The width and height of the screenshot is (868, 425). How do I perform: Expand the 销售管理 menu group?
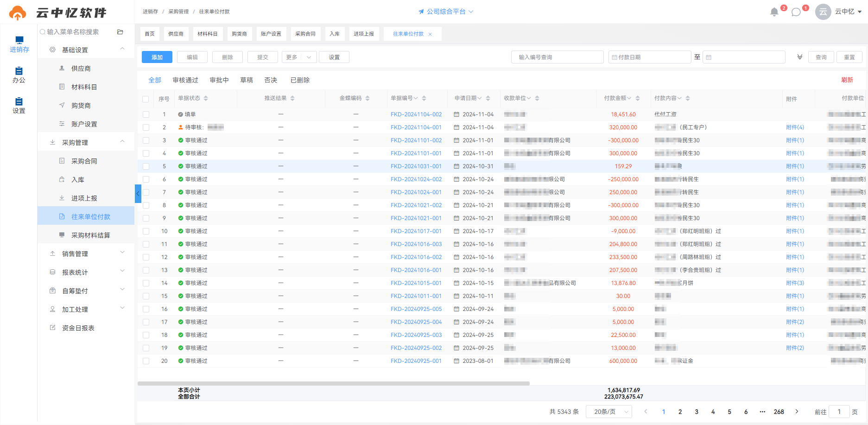pyautogui.click(x=86, y=254)
